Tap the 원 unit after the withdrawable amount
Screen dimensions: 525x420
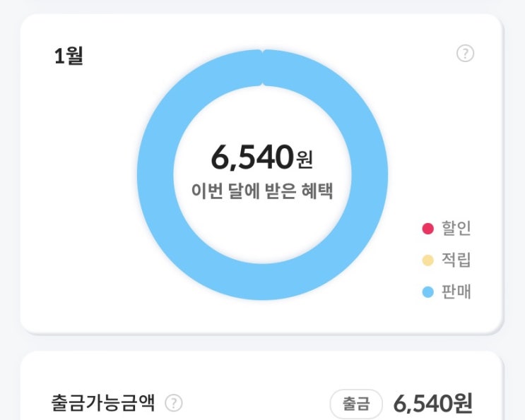click(463, 403)
